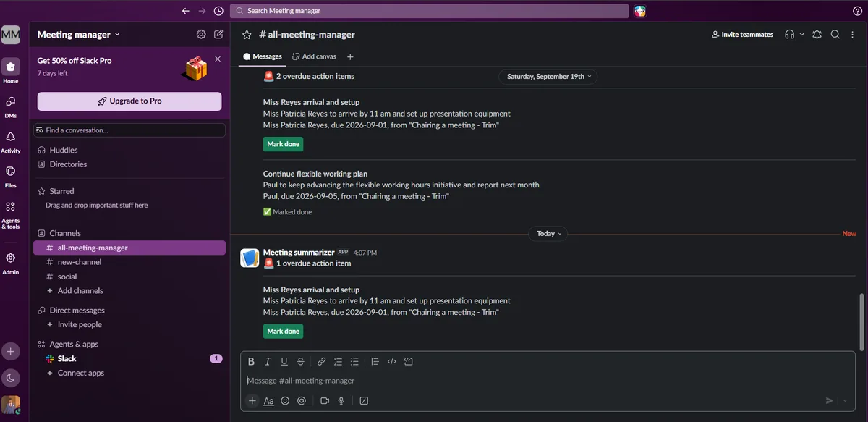
Task: Open the Admin settings
Action: tap(10, 262)
